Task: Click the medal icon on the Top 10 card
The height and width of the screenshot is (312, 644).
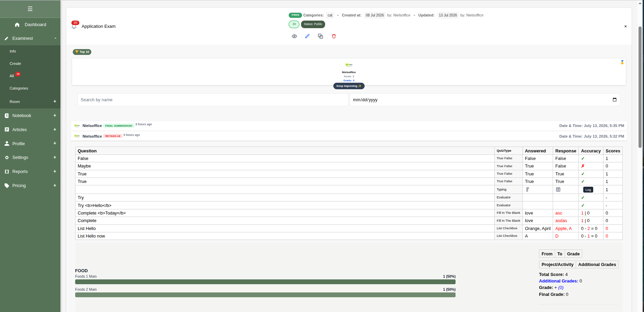Action: 622,62
